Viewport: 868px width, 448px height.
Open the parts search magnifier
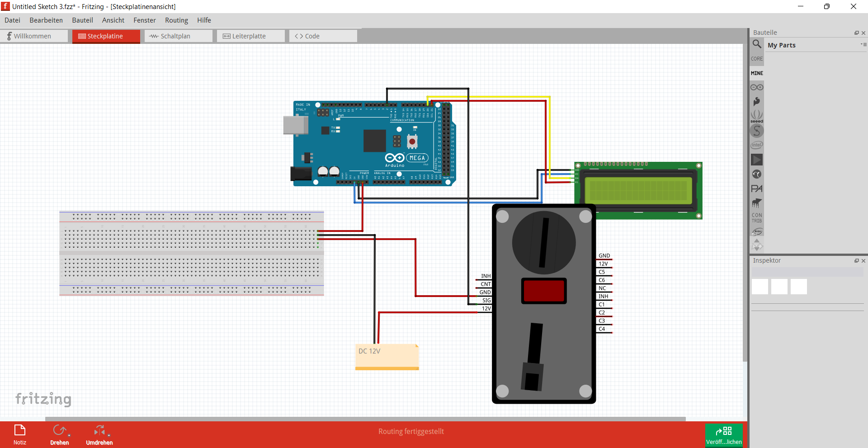tap(757, 44)
